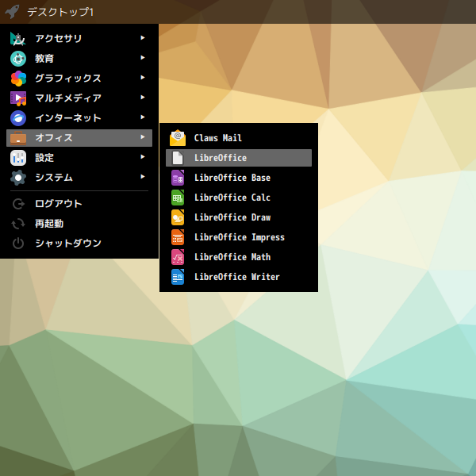Click the Claws Mail envelope icon

178,138
